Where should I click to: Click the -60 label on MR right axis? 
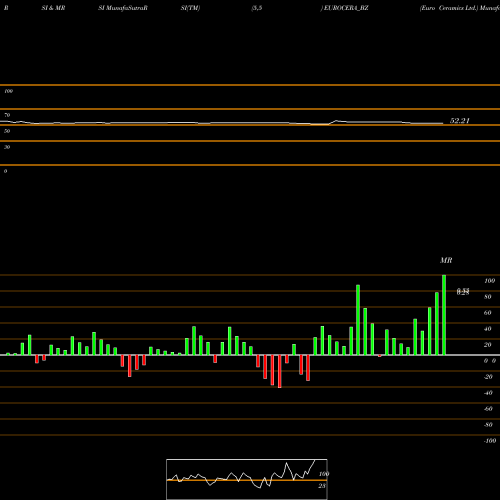point(488,409)
